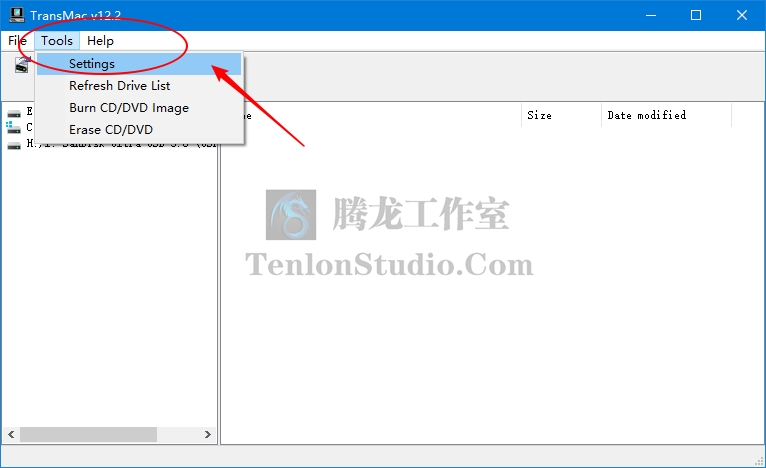Click the scrollbar left arrow in drive panel
This screenshot has width=766, height=468.
(11, 434)
